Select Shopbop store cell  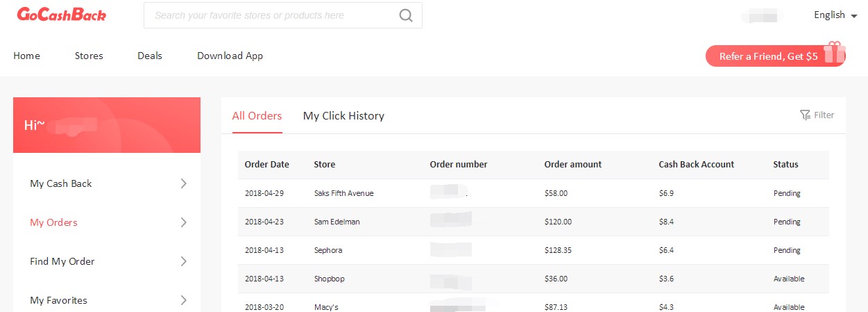point(329,279)
